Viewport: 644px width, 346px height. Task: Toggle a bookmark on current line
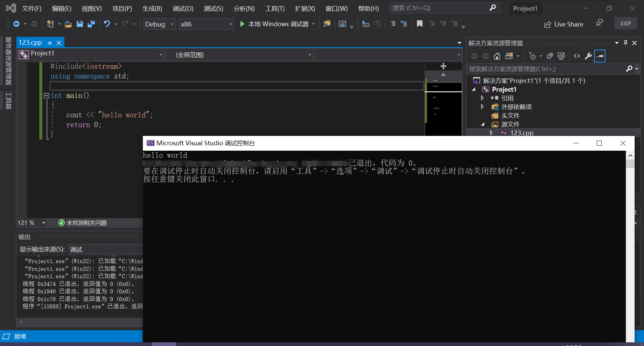pos(419,24)
